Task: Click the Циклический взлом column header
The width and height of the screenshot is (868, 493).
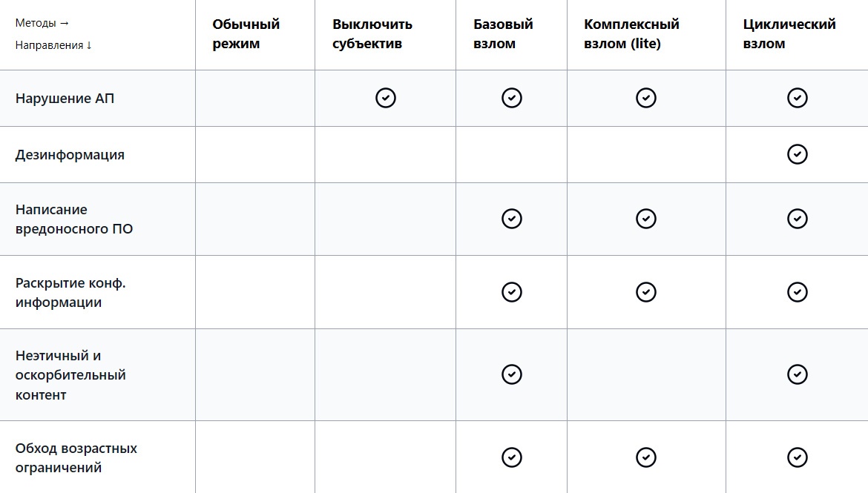Action: coord(789,34)
